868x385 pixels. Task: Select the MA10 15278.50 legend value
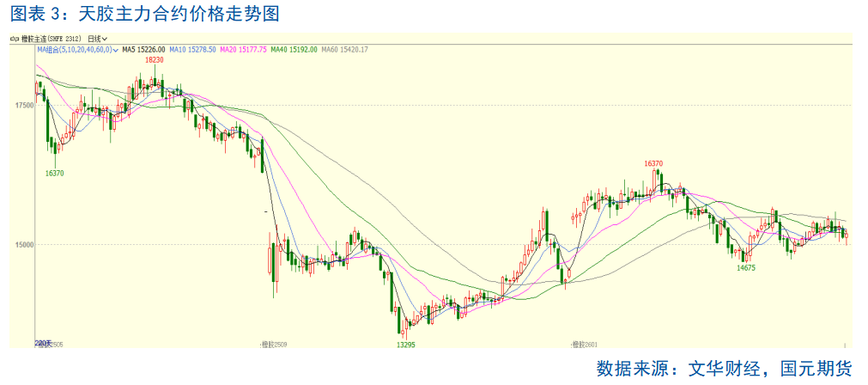click(x=192, y=49)
